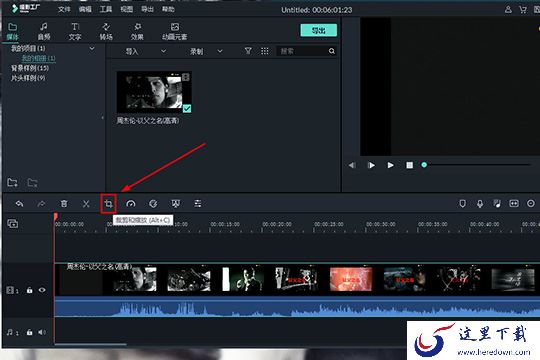This screenshot has width=540, height=360.
Task: Click the filter funnel icon
Action: click(x=248, y=51)
